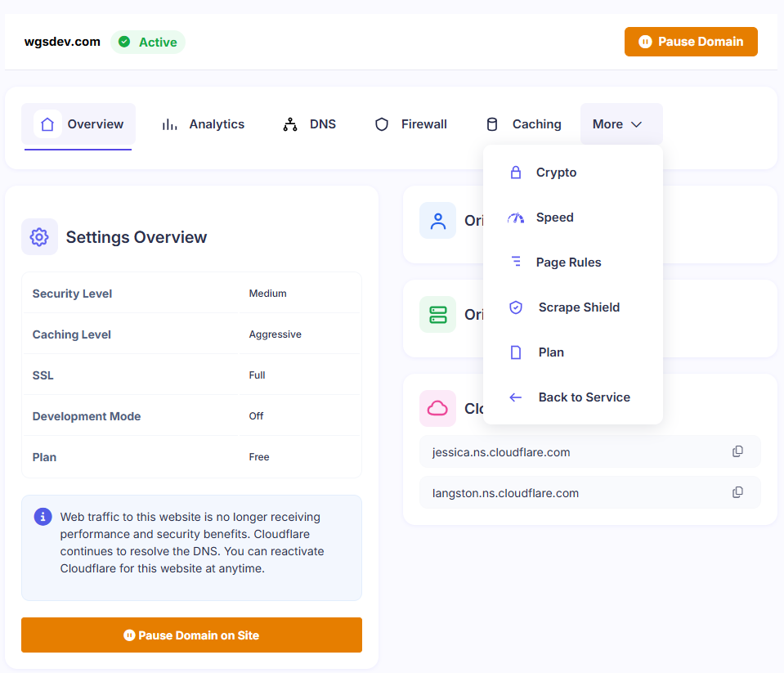
Task: Click the Caching Level label
Action: (71, 334)
